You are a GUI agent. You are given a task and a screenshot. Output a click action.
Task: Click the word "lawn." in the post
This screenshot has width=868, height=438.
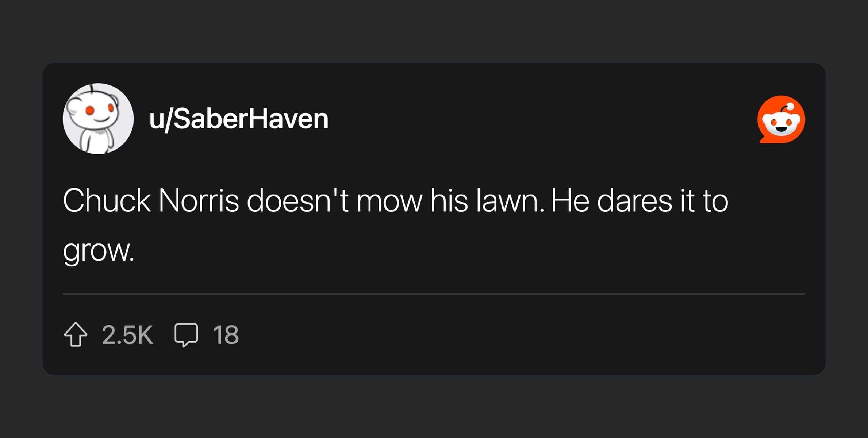pyautogui.click(x=510, y=201)
